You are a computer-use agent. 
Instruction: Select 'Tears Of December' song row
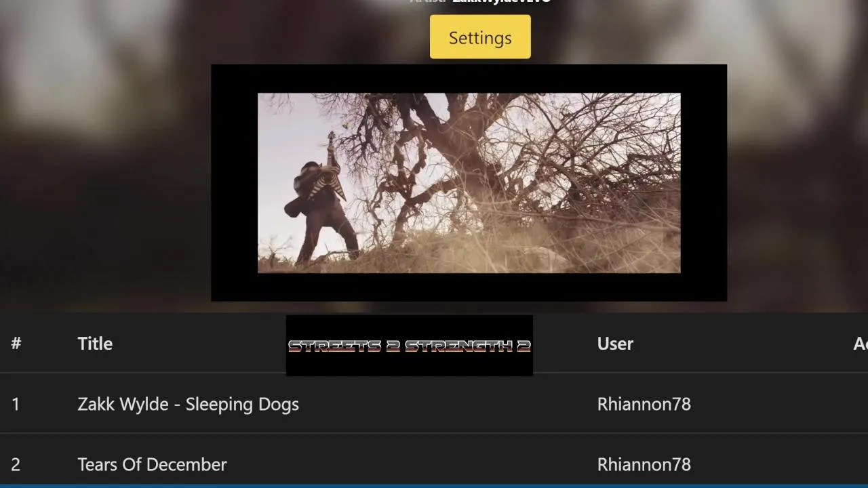click(x=434, y=464)
